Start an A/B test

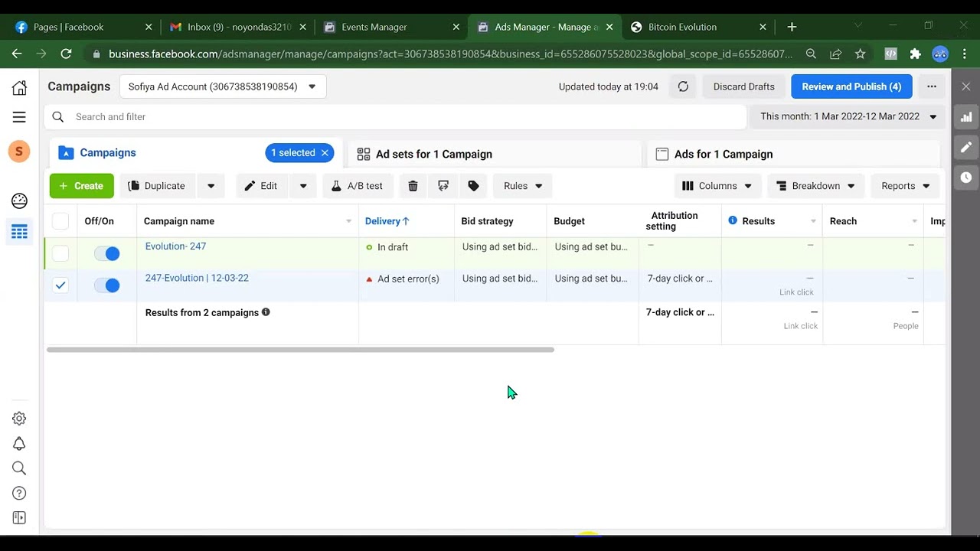(358, 186)
